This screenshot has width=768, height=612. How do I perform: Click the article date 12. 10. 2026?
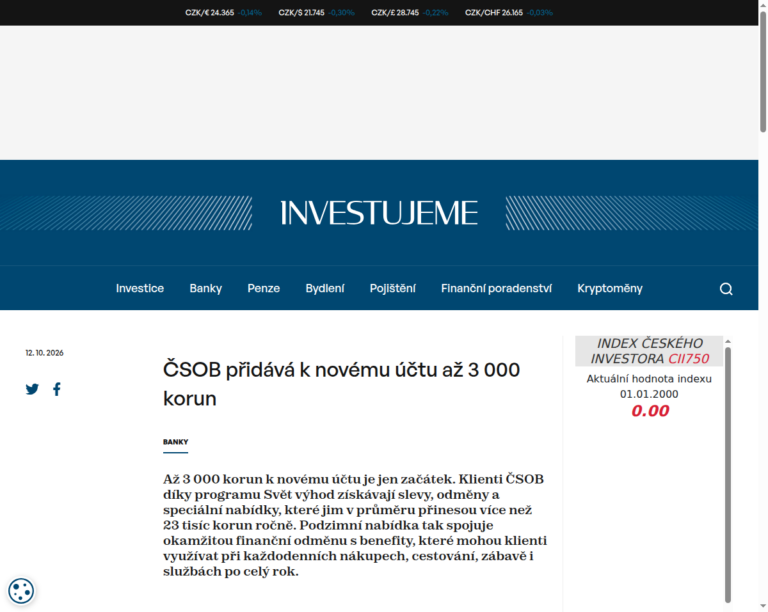tap(45, 353)
